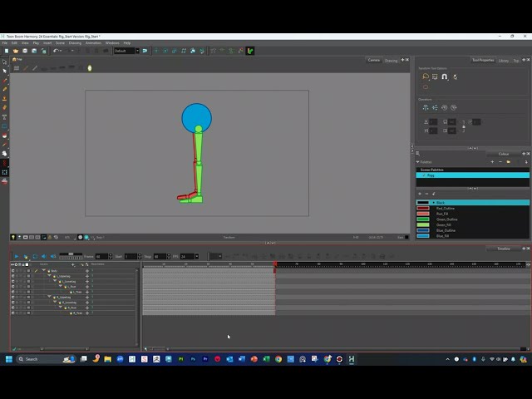Toggle visibility of the R_UpperLeg layer

13,298
